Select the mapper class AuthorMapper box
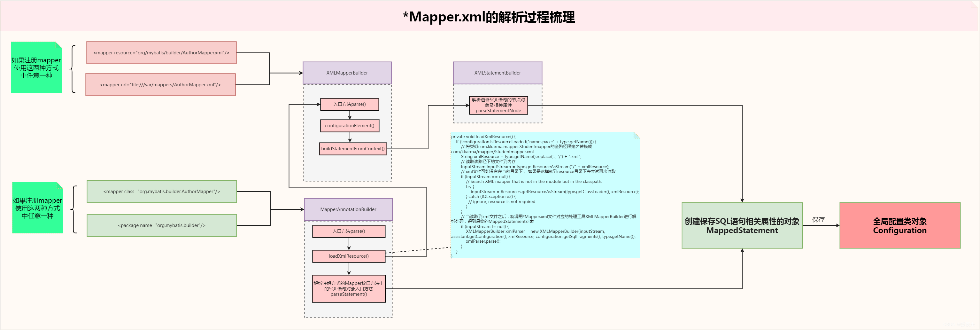 pyautogui.click(x=162, y=192)
